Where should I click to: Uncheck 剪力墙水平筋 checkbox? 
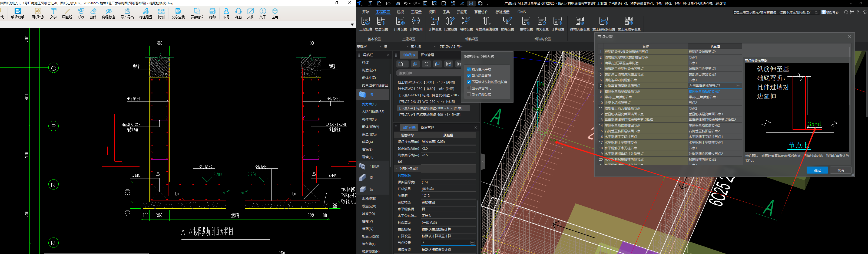[x=469, y=70]
